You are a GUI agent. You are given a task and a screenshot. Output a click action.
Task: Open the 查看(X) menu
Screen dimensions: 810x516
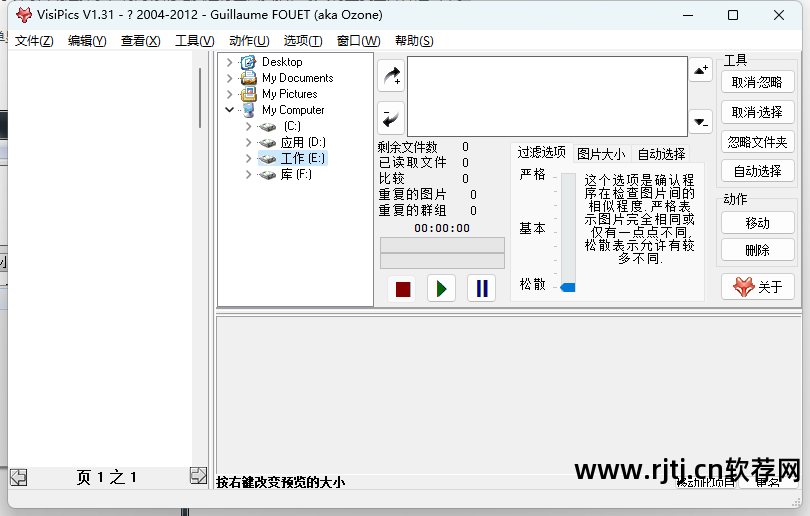point(141,40)
